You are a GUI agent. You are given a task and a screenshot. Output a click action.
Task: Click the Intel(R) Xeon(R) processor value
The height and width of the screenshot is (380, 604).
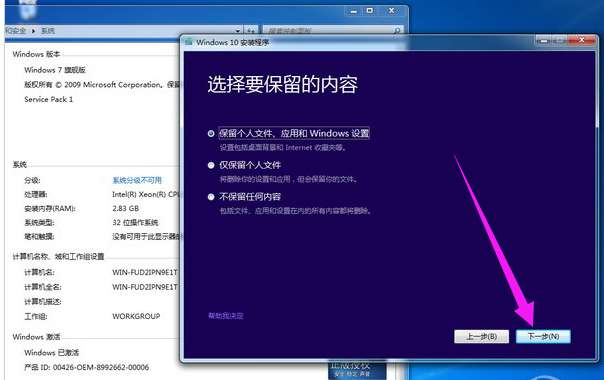[x=146, y=194]
